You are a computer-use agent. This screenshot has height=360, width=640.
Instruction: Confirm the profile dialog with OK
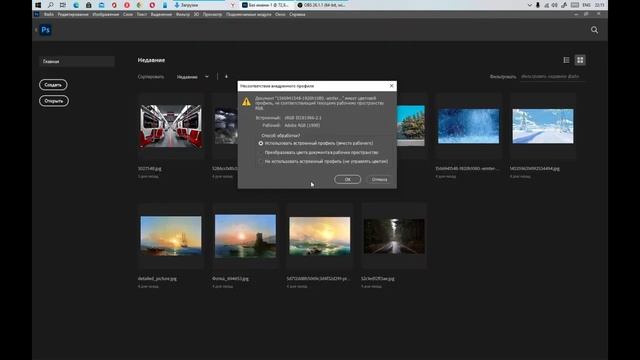pyautogui.click(x=347, y=179)
